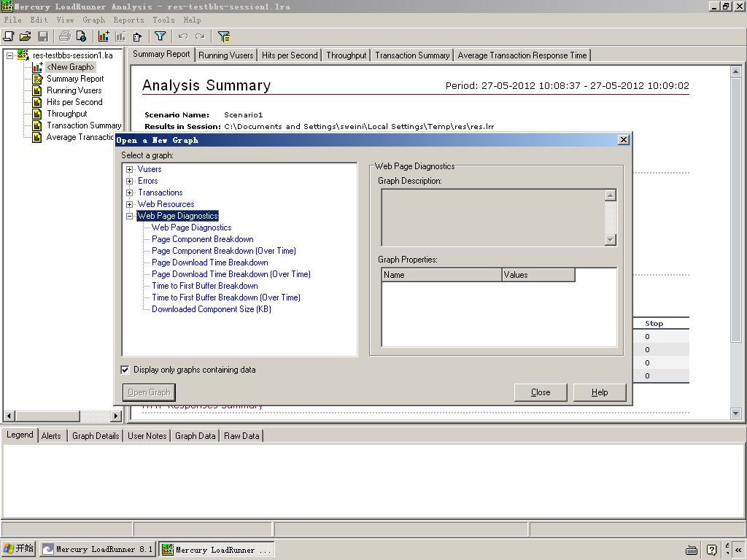Click the Open Graph button
The width and height of the screenshot is (747, 560).
pos(149,392)
